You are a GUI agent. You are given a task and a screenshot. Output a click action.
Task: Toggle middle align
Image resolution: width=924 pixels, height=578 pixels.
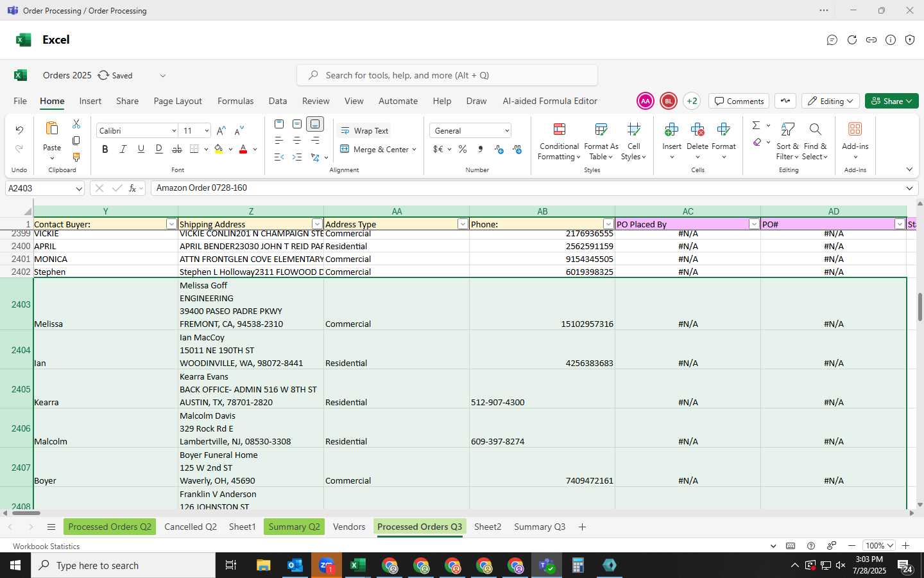(297, 124)
